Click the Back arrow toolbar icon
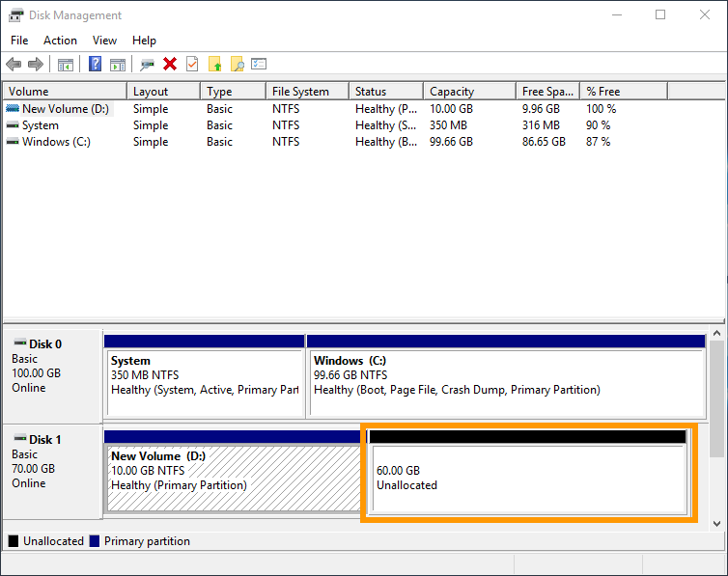Screen dimensions: 728x576 click(x=14, y=65)
